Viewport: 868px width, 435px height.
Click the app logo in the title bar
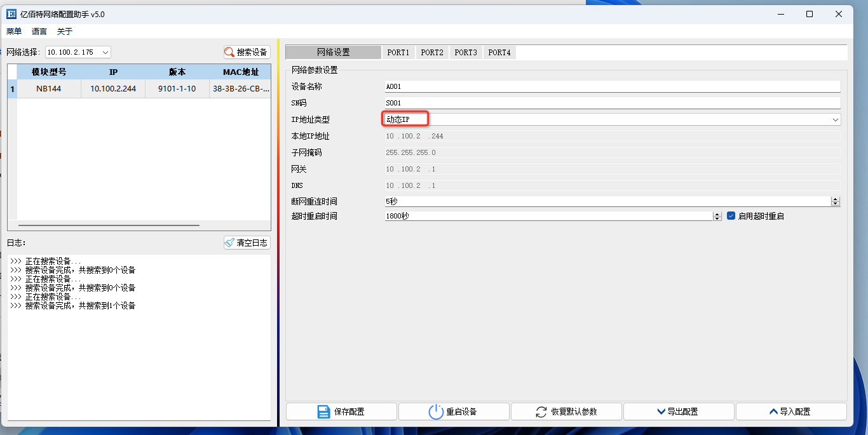tap(11, 14)
